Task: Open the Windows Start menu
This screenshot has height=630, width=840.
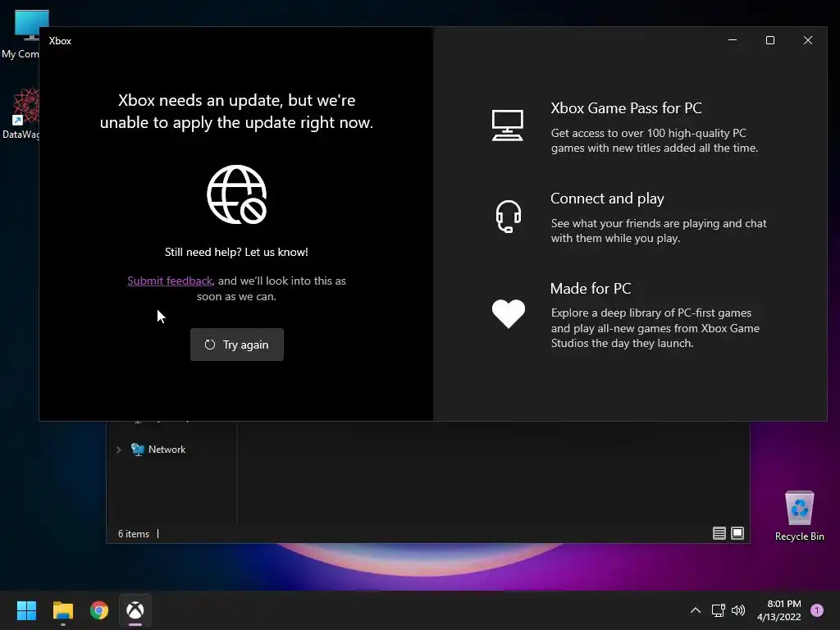Action: (x=26, y=610)
